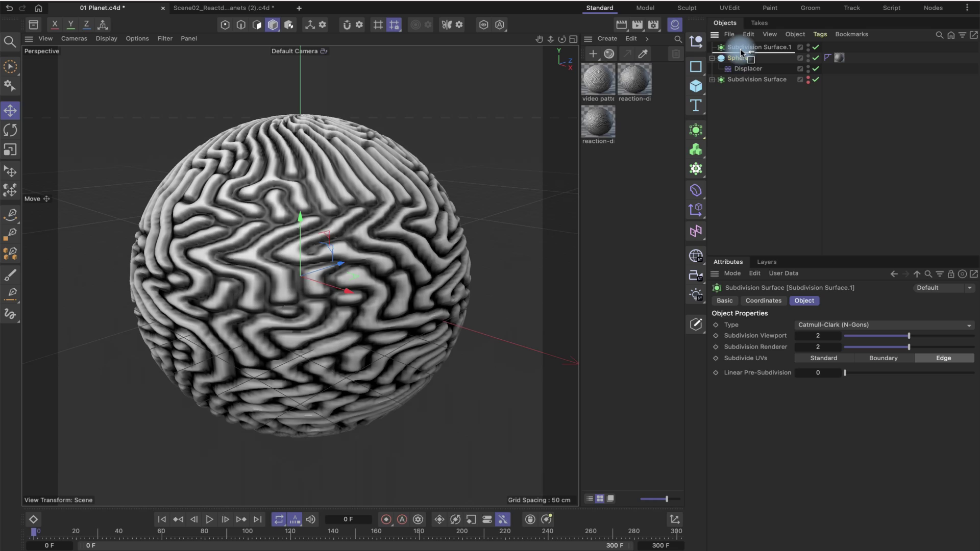Open the attributes Default layout dropdown

click(x=944, y=288)
